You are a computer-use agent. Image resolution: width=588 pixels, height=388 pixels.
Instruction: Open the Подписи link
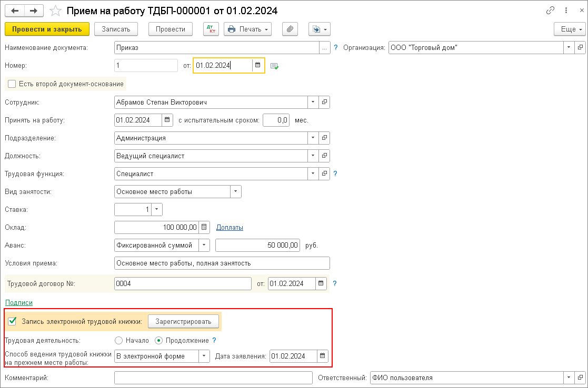point(19,303)
